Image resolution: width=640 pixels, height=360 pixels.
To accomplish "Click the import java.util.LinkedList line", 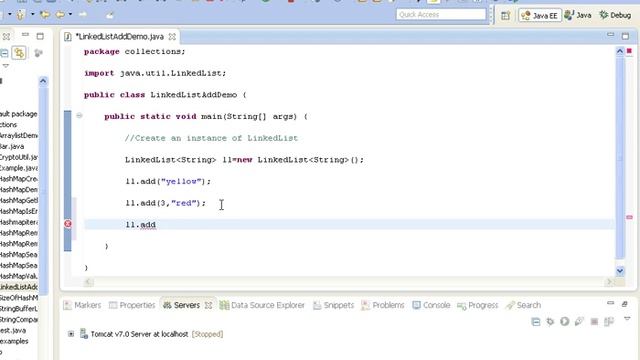I will (155, 73).
